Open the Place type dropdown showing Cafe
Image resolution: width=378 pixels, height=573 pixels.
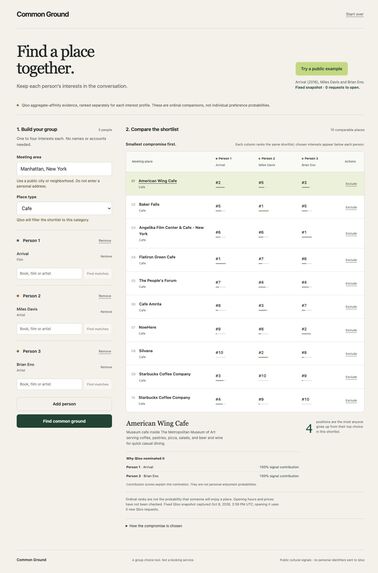tap(64, 208)
